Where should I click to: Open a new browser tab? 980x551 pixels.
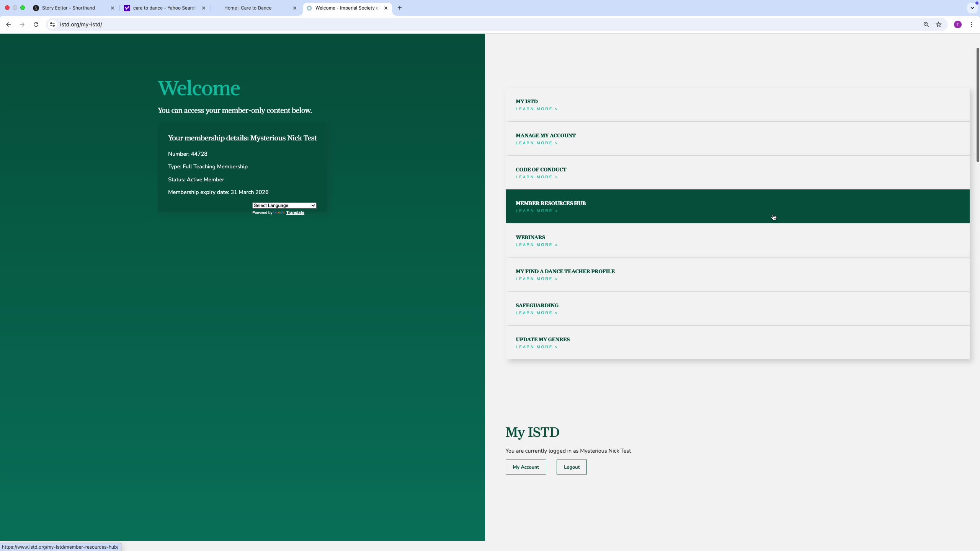click(400, 8)
